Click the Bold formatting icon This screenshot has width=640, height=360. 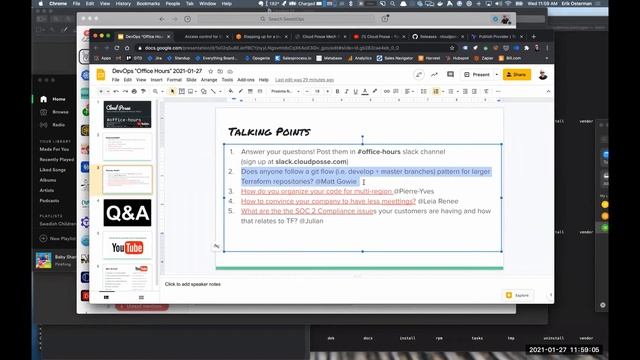pyautogui.click(x=338, y=91)
